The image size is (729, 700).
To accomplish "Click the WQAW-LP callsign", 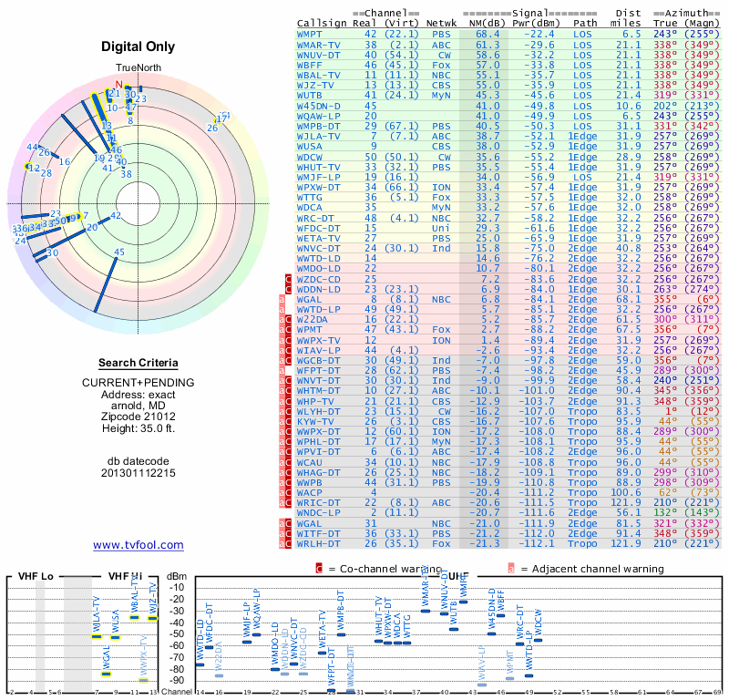I will 318,117.
